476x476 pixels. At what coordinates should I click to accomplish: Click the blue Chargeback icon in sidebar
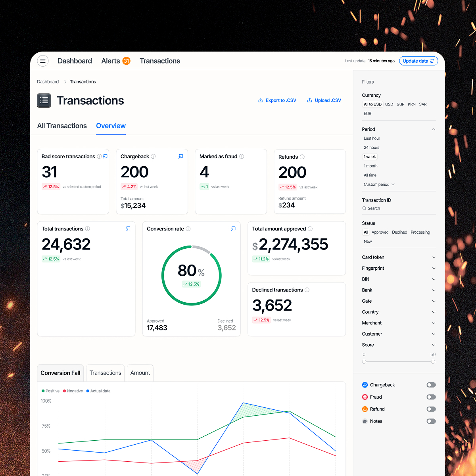click(x=365, y=385)
